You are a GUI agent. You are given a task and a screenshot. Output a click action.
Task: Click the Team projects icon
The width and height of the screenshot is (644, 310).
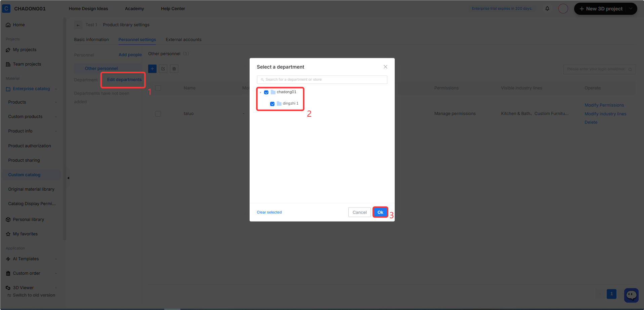(8, 64)
